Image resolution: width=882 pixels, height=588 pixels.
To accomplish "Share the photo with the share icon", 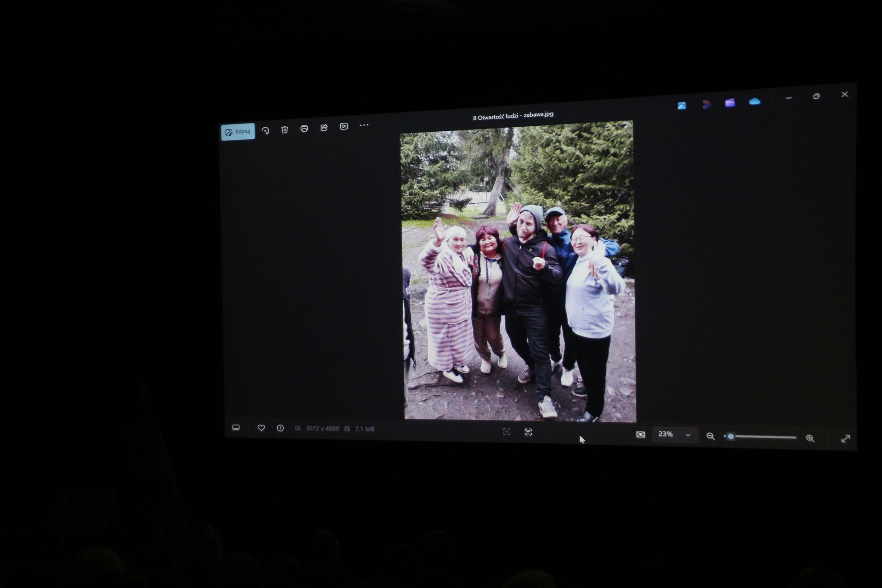I will pos(324,128).
